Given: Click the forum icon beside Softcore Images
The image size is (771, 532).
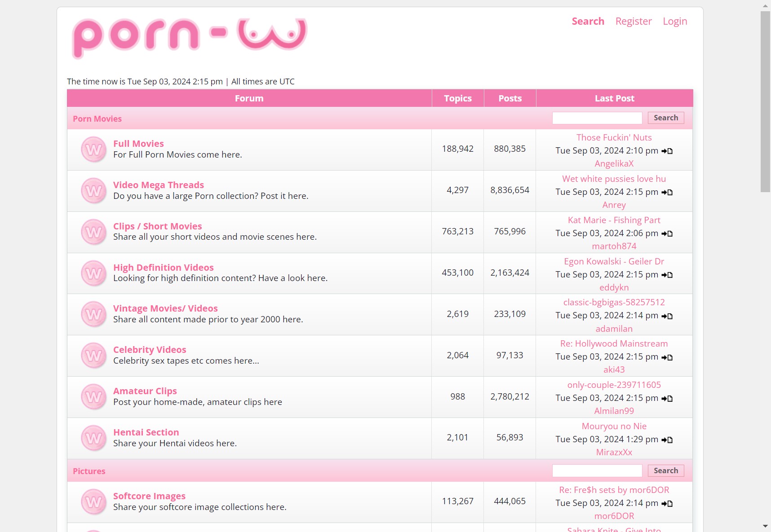Looking at the screenshot, I should click(93, 502).
